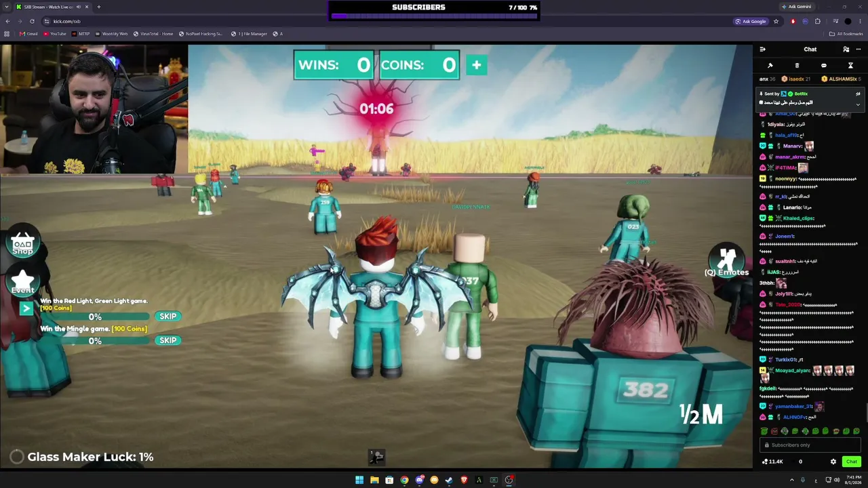Click the Mingle game quest progress bar

pyautogui.click(x=95, y=340)
